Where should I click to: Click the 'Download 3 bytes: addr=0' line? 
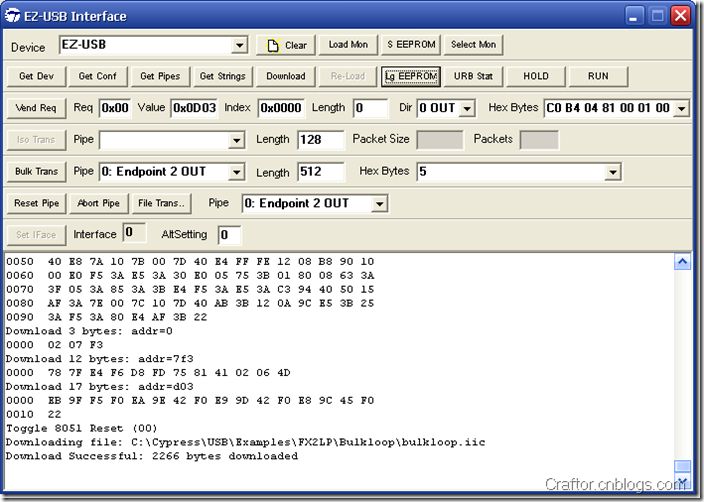[x=89, y=331]
